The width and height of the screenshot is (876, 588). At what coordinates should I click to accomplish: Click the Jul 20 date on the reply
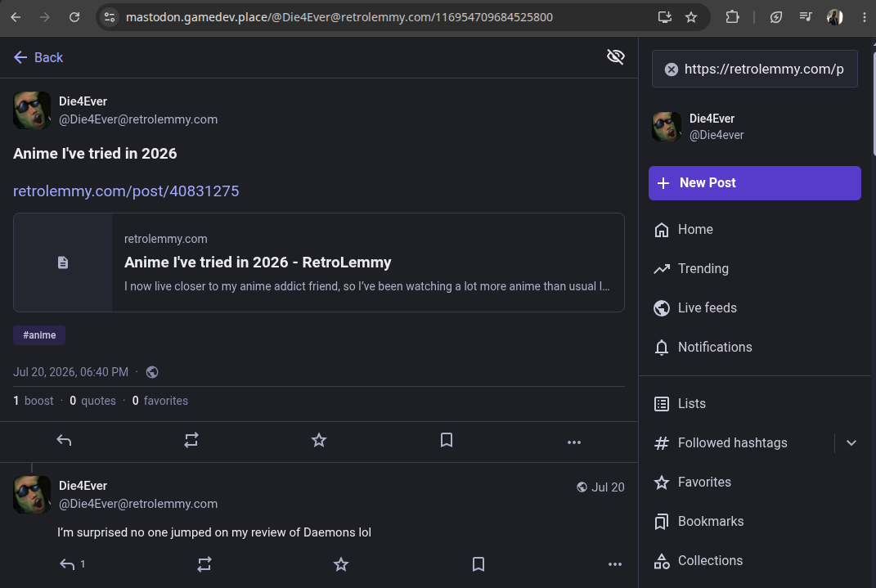[x=608, y=487]
